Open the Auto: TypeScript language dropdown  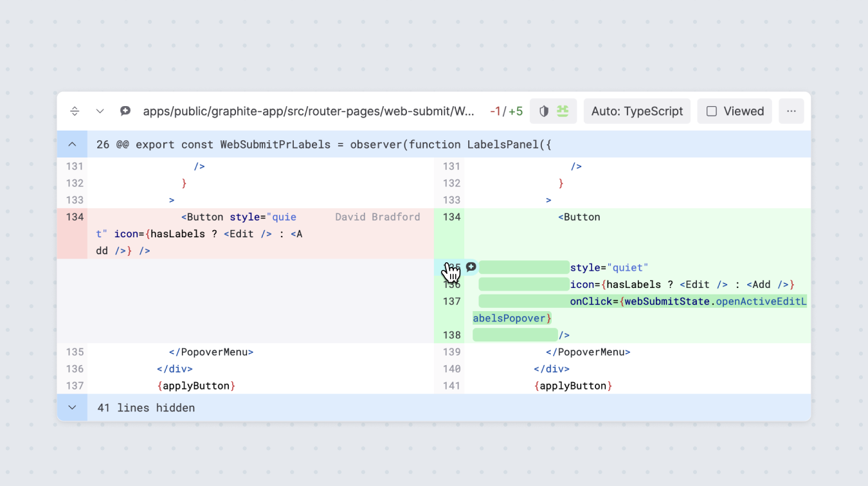click(637, 111)
